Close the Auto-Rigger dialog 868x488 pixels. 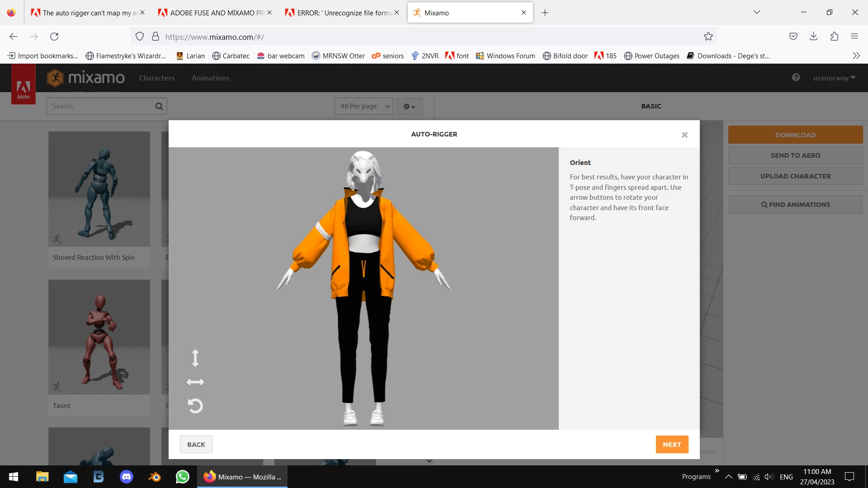tap(684, 135)
